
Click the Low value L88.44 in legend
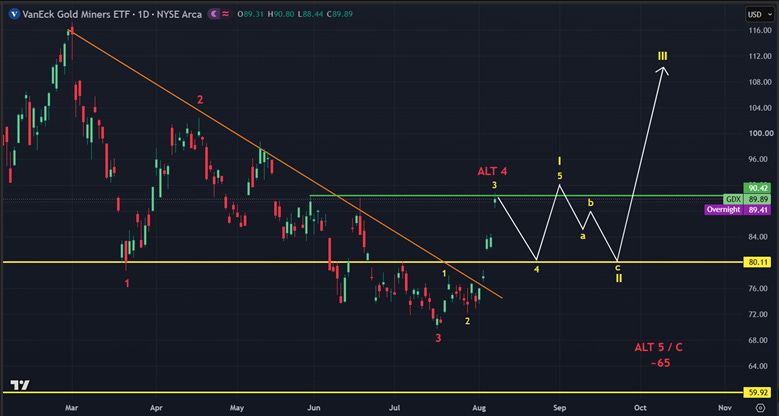310,14
